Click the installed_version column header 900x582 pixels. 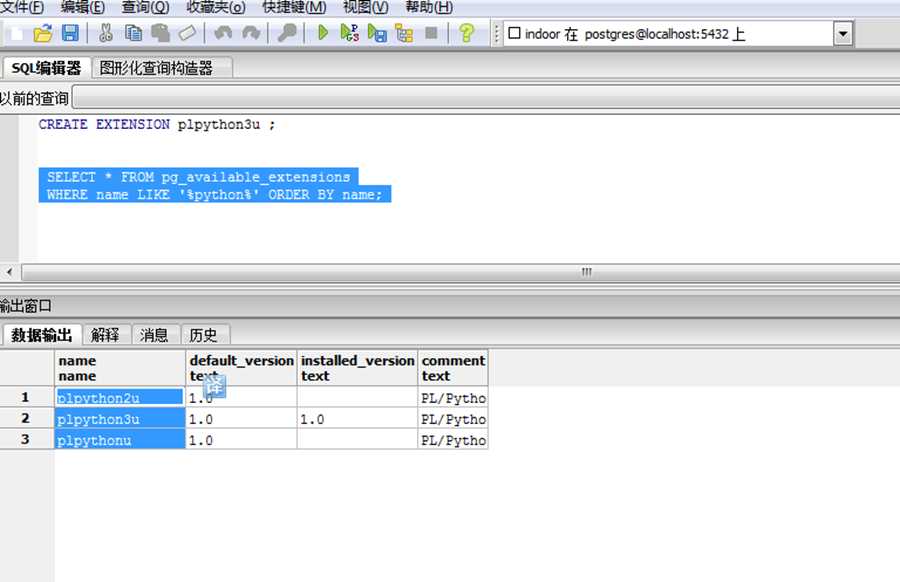(357, 368)
